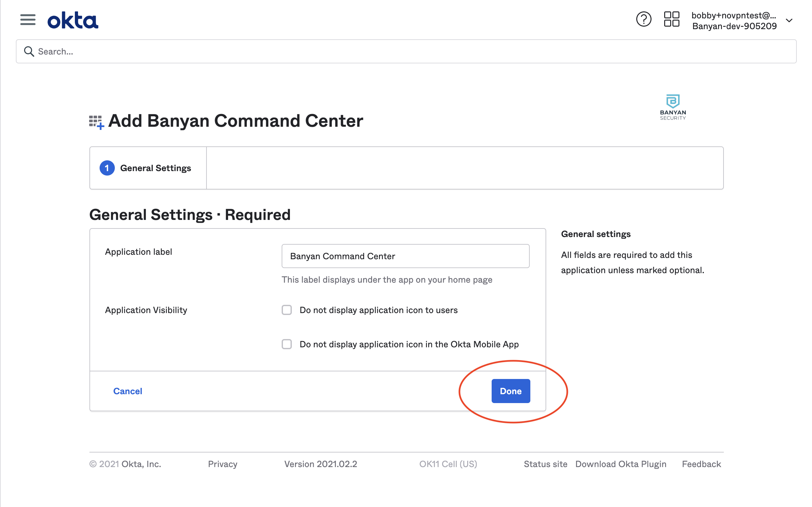Viewport: 812px width, 507px height.
Task: Click the search magnifier icon
Action: coord(29,51)
